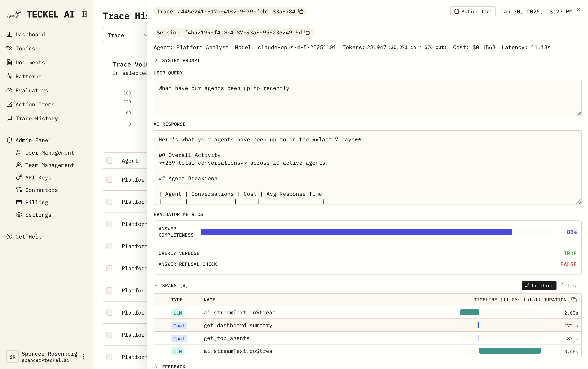Open Connectors in Admin Panel
This screenshot has height=369, width=588.
click(41, 190)
